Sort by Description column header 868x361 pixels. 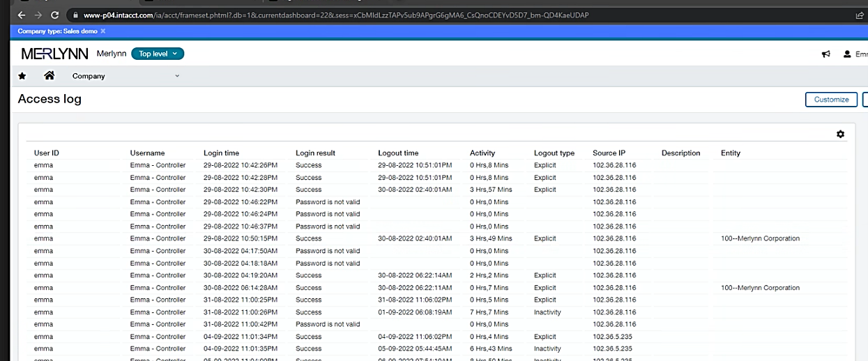click(680, 153)
